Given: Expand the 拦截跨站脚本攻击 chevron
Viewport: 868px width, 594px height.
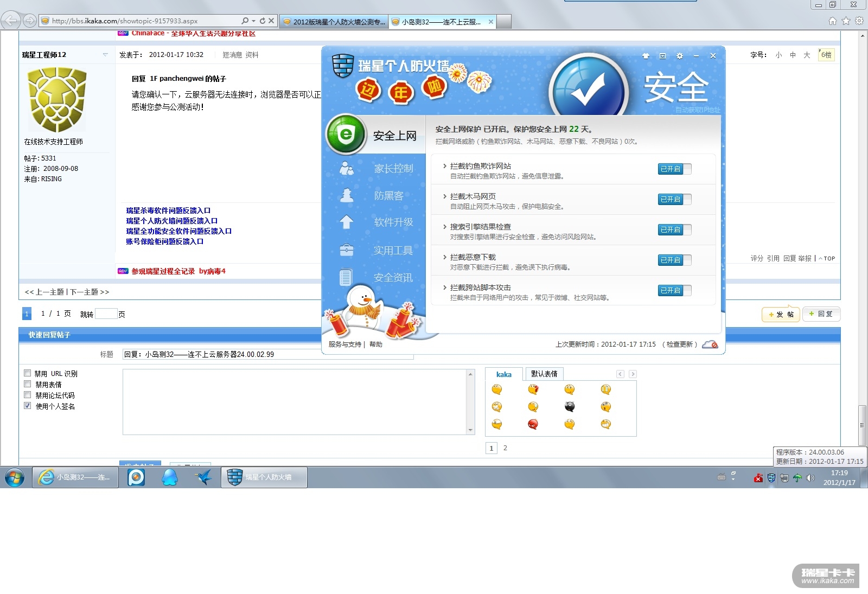Looking at the screenshot, I should pos(445,288).
